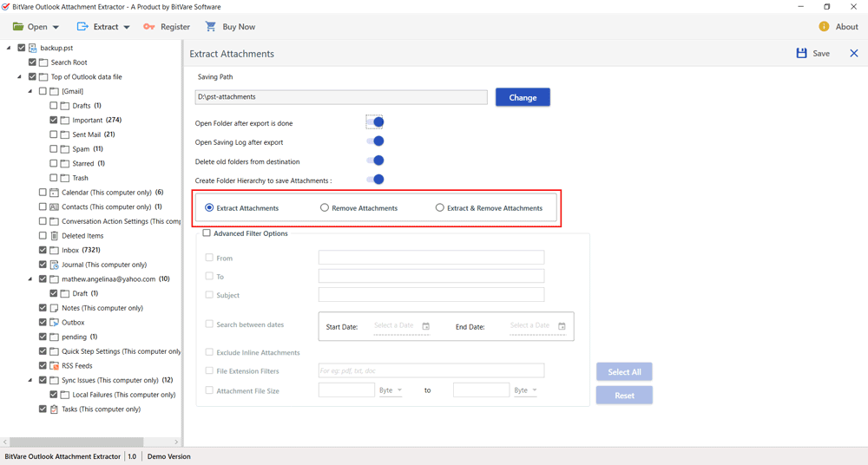Open End Date calendar picker icon
This screenshot has height=465, width=868.
point(562,326)
